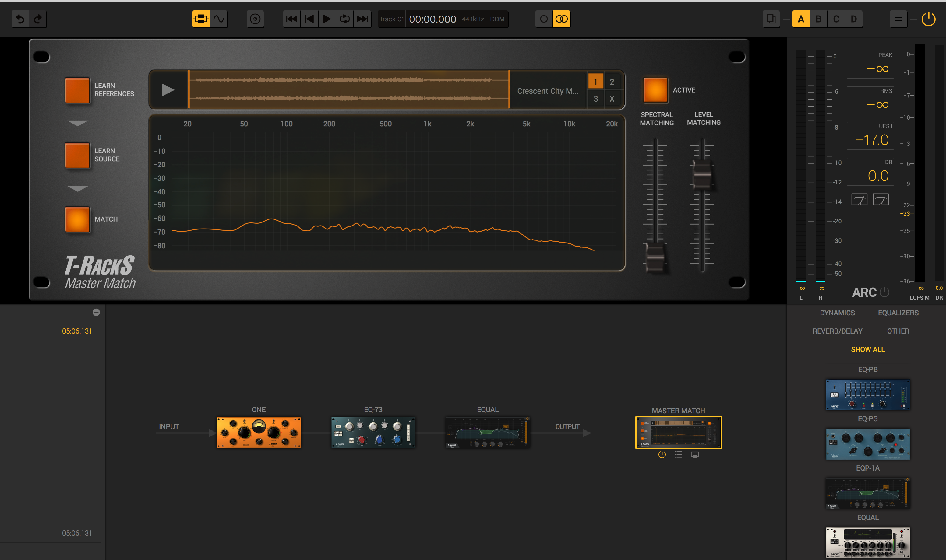Click the Crescent City reference name

tap(548, 91)
